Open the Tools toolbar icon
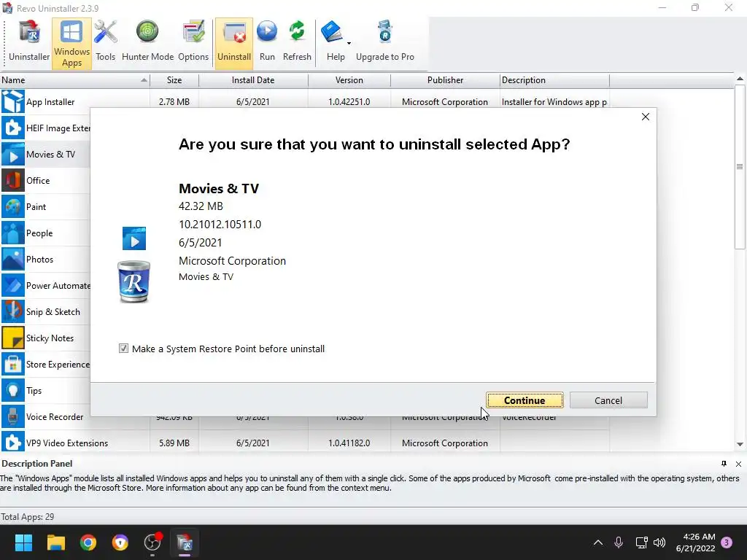This screenshot has width=747, height=560. (105, 42)
